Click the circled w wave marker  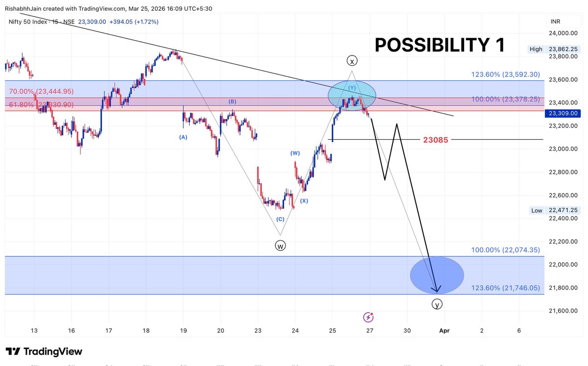280,245
